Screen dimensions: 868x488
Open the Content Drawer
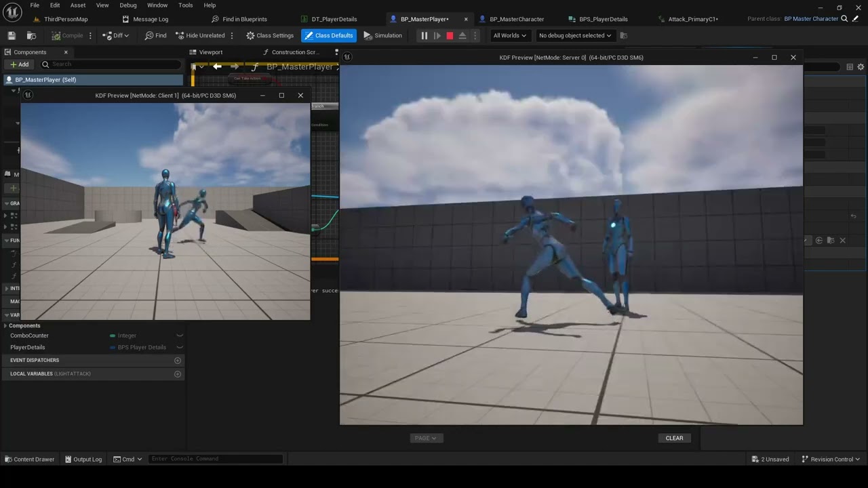(30, 459)
